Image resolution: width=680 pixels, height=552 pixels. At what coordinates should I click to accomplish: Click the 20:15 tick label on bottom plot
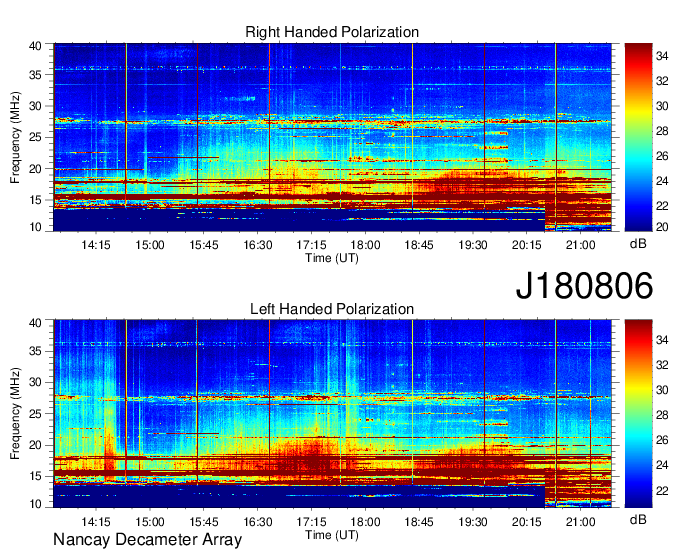point(526,521)
